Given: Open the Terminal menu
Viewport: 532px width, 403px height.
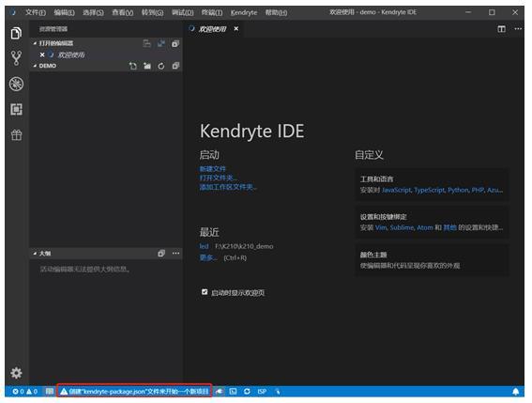Looking at the screenshot, I should 212,12.
